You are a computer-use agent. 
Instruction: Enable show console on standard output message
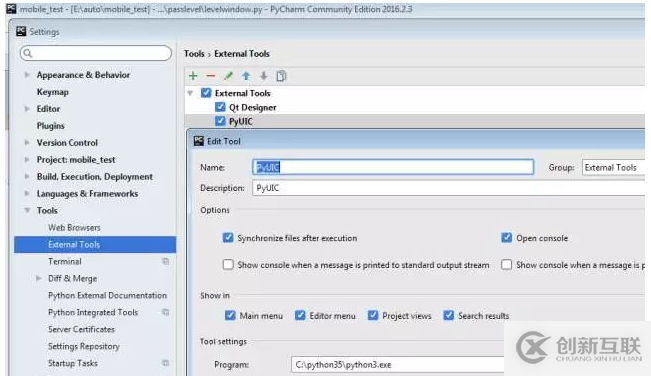(x=228, y=264)
